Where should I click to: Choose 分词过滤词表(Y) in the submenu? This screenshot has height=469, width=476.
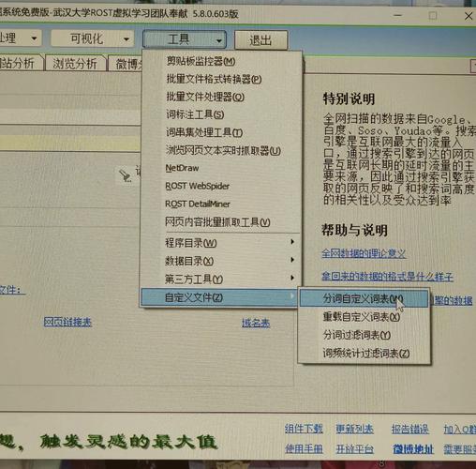point(356,335)
